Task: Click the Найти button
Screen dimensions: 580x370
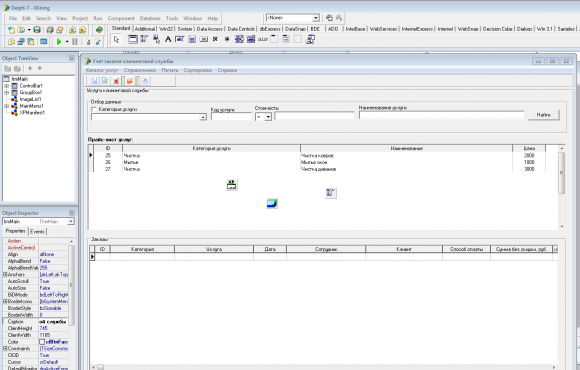Action: pos(543,115)
